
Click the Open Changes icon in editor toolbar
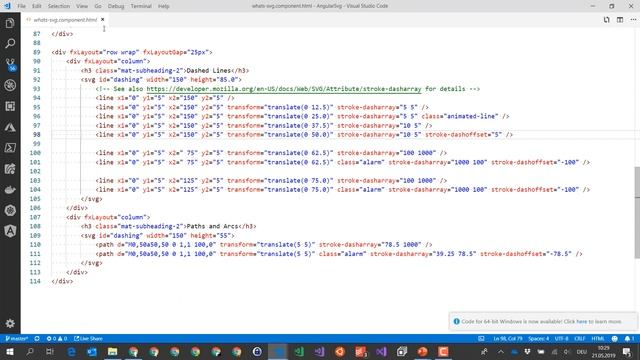click(x=607, y=20)
